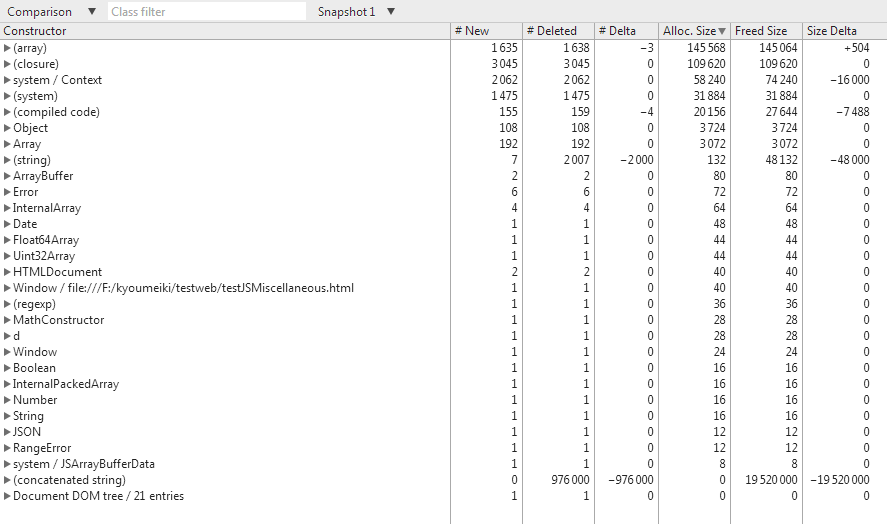Click the Freed Size value 19 520 000

click(771, 480)
